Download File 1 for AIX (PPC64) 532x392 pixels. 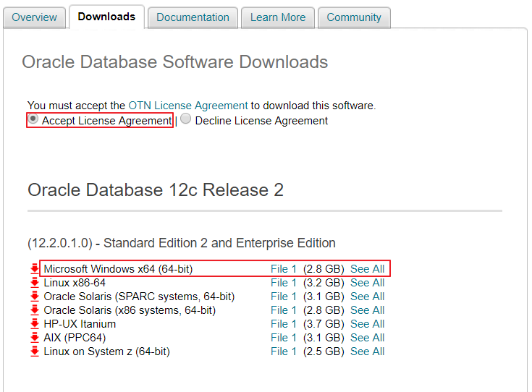[283, 338]
